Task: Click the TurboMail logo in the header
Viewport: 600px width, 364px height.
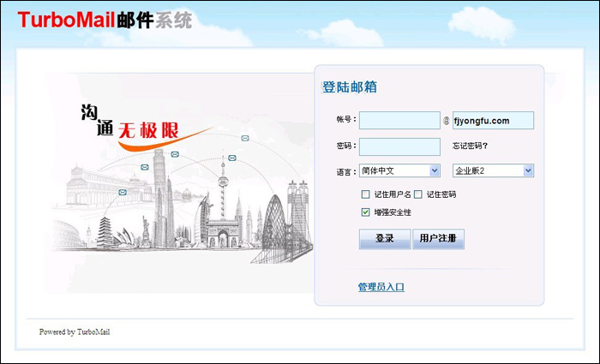Action: 105,21
